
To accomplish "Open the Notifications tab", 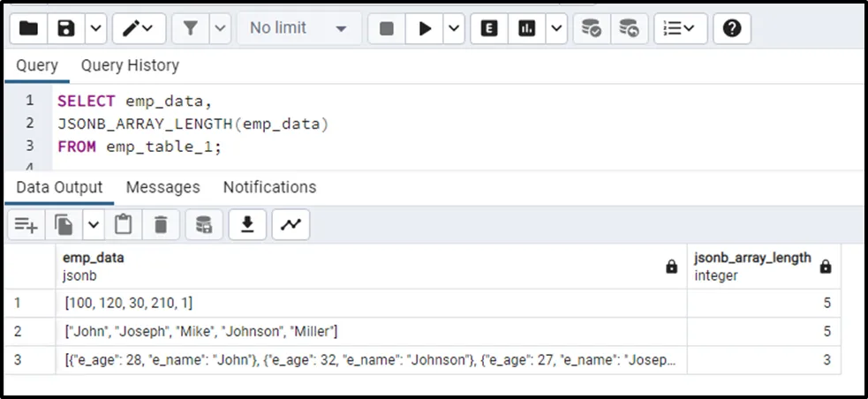I will click(x=269, y=187).
